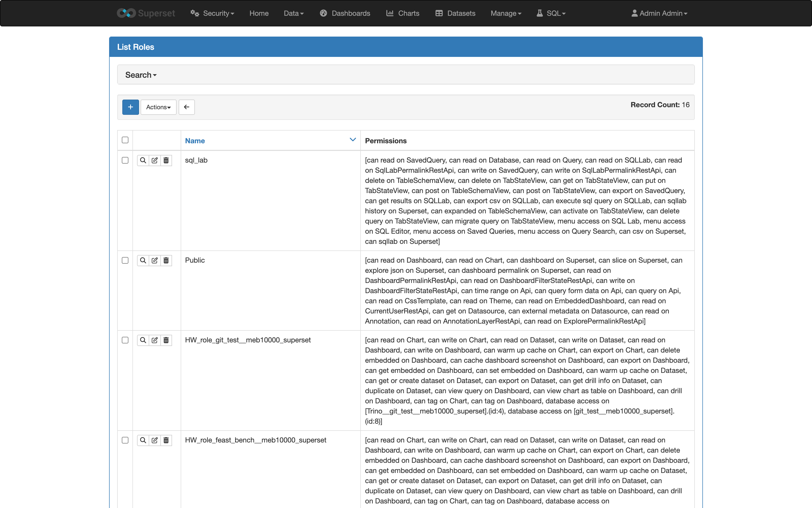Open Dashboards from the navbar

345,13
